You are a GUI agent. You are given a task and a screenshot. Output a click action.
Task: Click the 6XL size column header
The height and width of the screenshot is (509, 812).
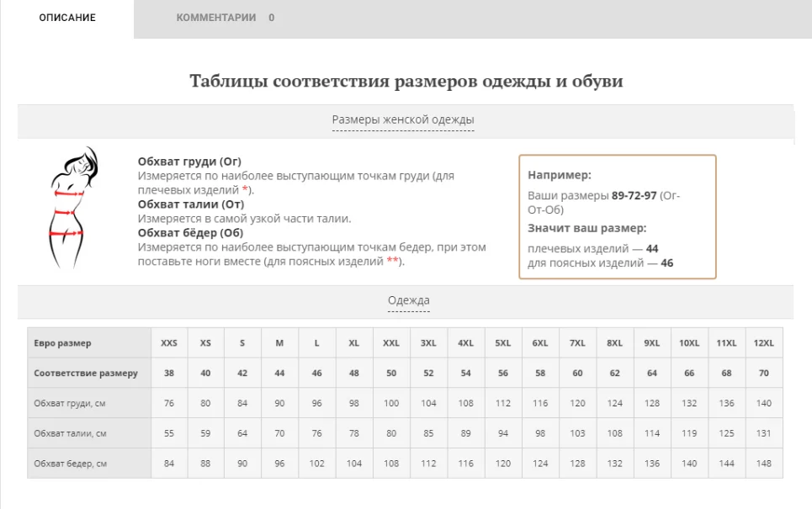tap(541, 342)
